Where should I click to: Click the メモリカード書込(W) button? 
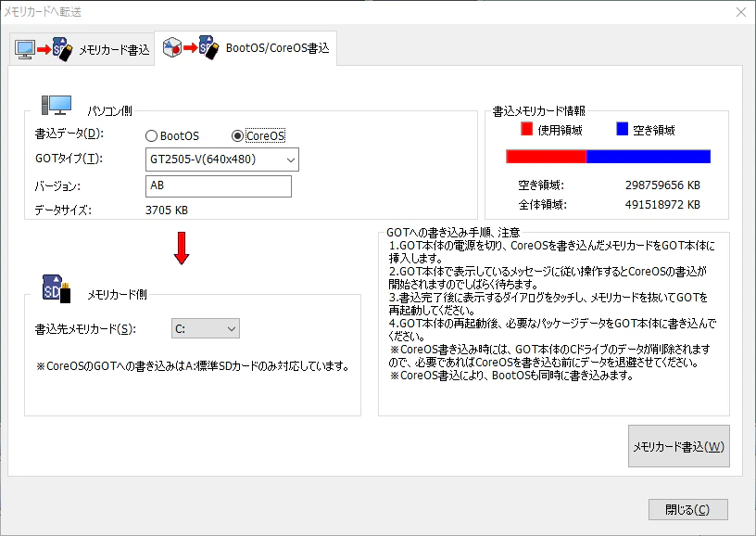coord(679,446)
